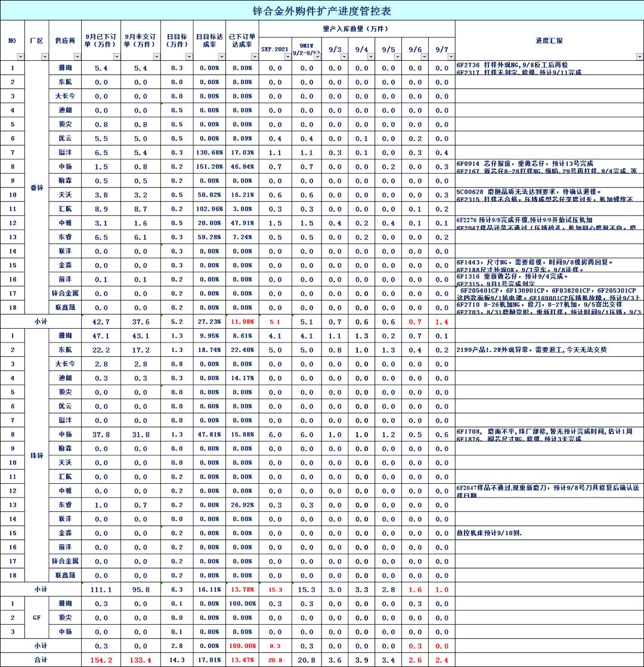Screen dimensions: 644x667
Task: Open the 厂区 column filter dropdown
Action: coord(44,57)
